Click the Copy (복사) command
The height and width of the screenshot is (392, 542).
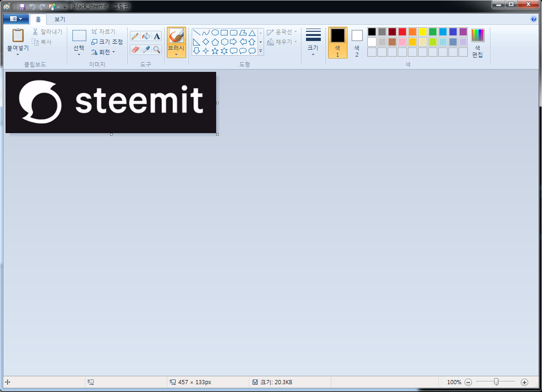(42, 42)
